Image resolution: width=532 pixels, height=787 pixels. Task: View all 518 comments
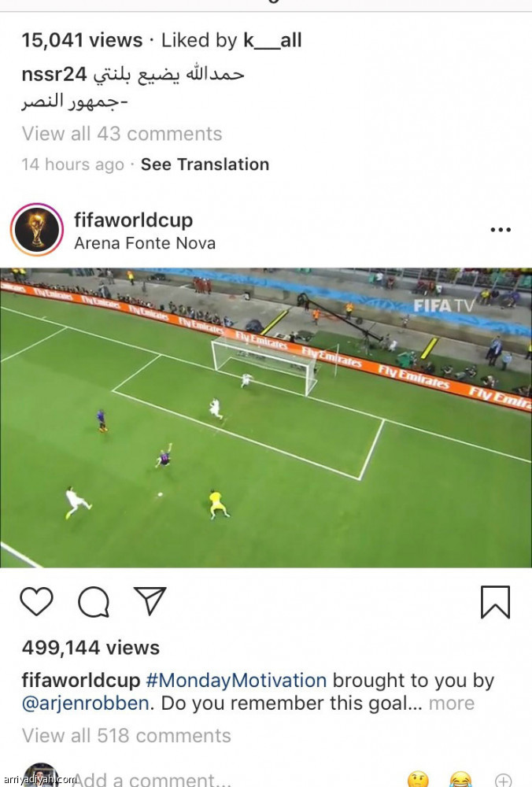click(127, 736)
